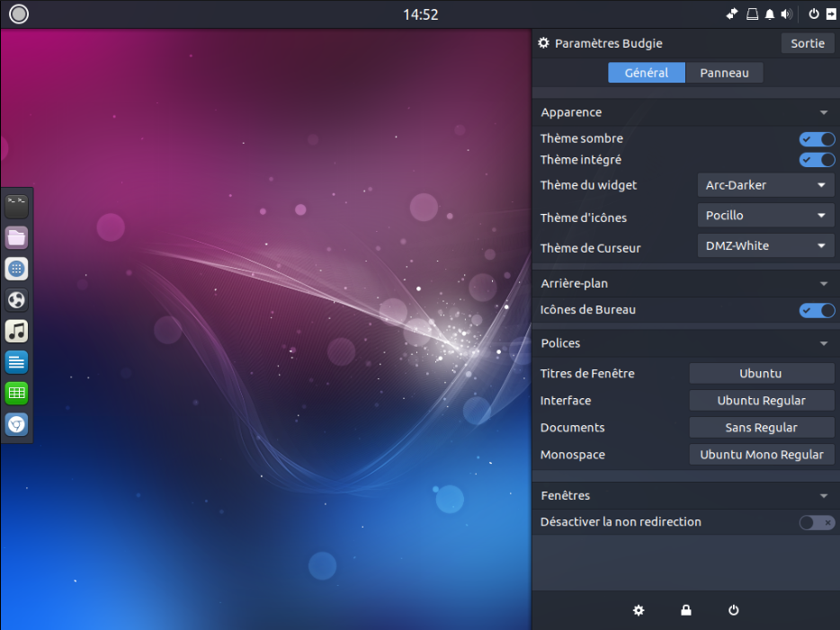840x630 pixels.
Task: Toggle the Icônes de Bureau switch
Action: 817,310
